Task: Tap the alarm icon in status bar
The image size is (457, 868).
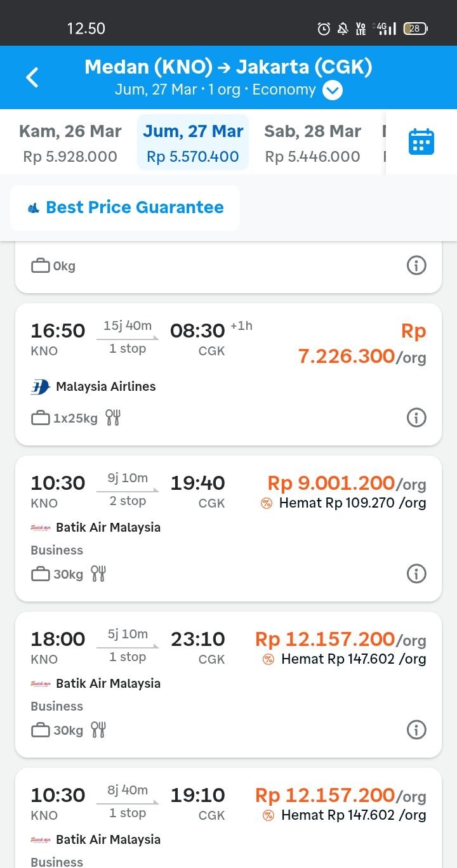Action: (x=324, y=29)
